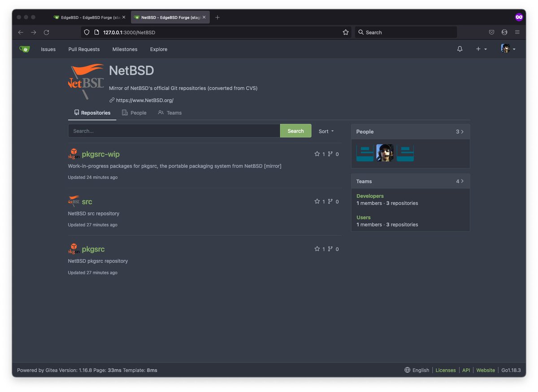Select the People tab
The image size is (538, 392).
point(134,113)
